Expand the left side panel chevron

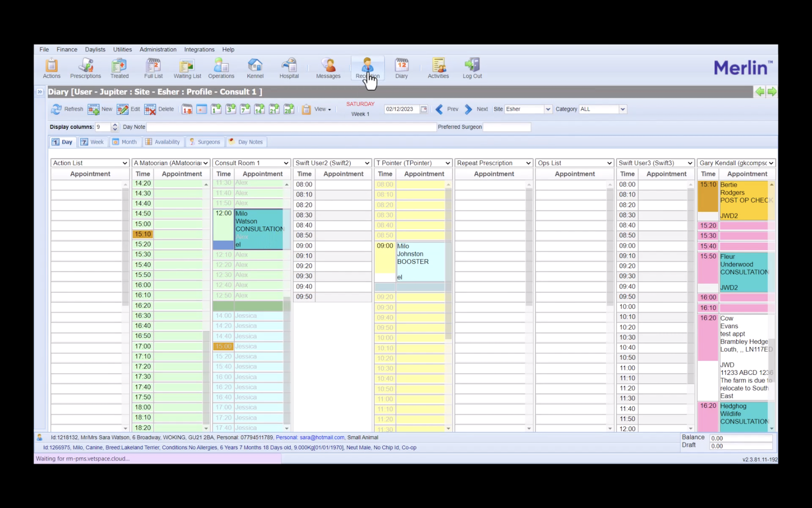(40, 91)
